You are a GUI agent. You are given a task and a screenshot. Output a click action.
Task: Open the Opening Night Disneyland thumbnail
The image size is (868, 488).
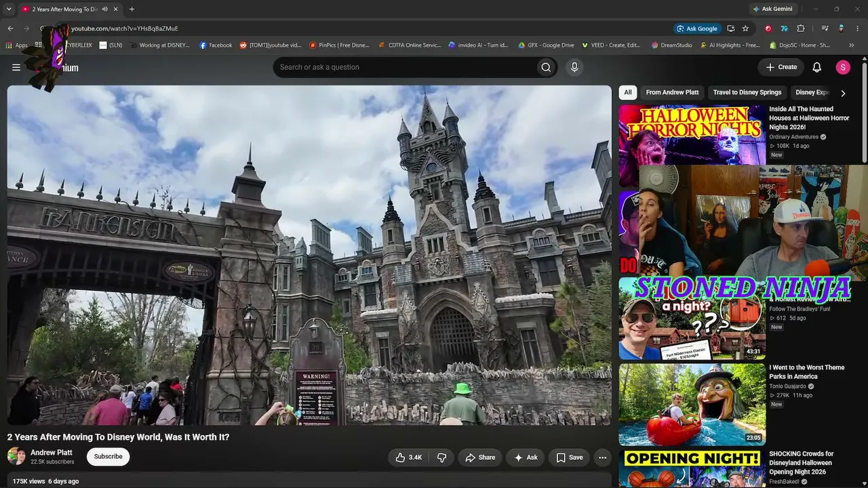(x=692, y=468)
